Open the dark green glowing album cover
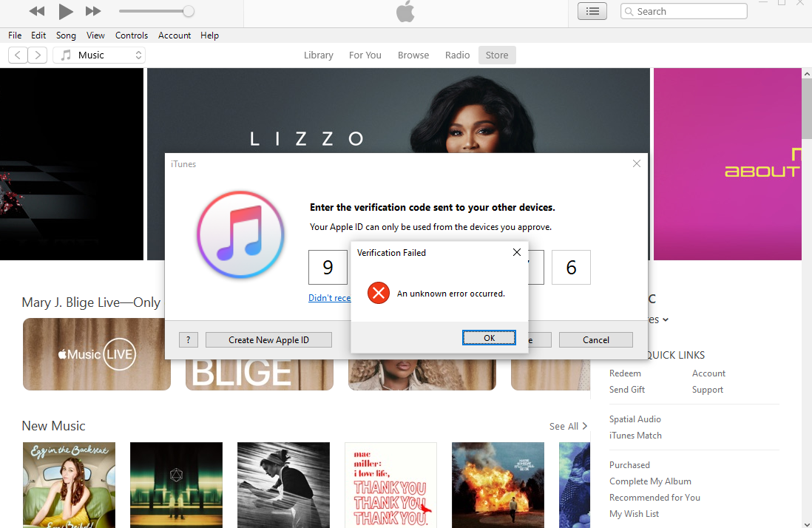This screenshot has height=528, width=812. 176,485
